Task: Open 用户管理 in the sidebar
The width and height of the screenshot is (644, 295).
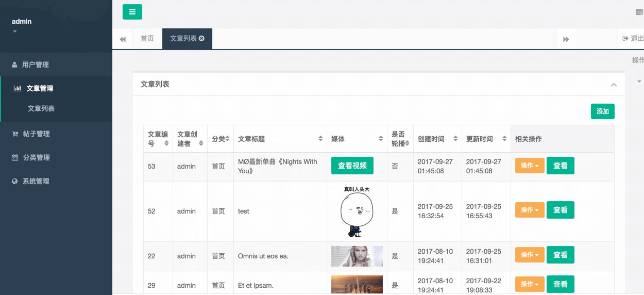Action: 35,64
